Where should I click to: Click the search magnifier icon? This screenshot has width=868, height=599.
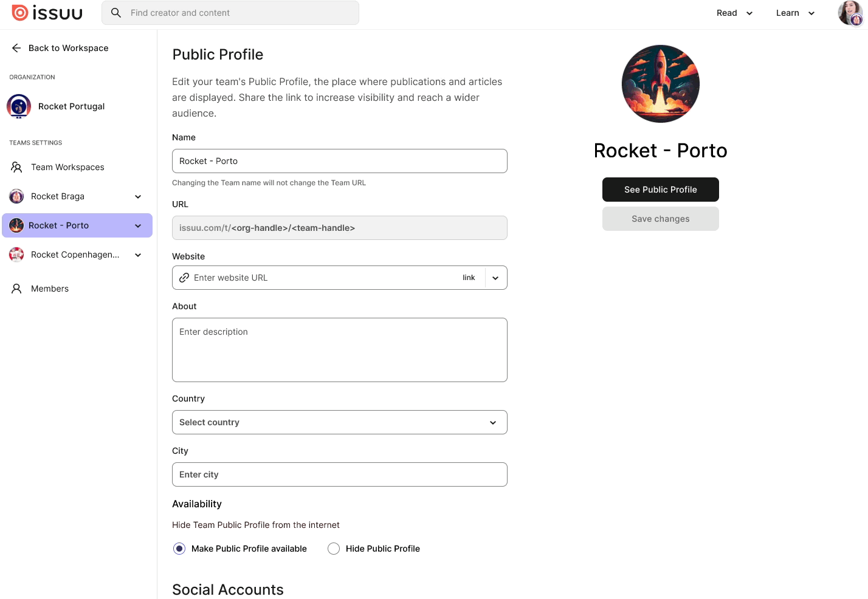click(x=116, y=13)
